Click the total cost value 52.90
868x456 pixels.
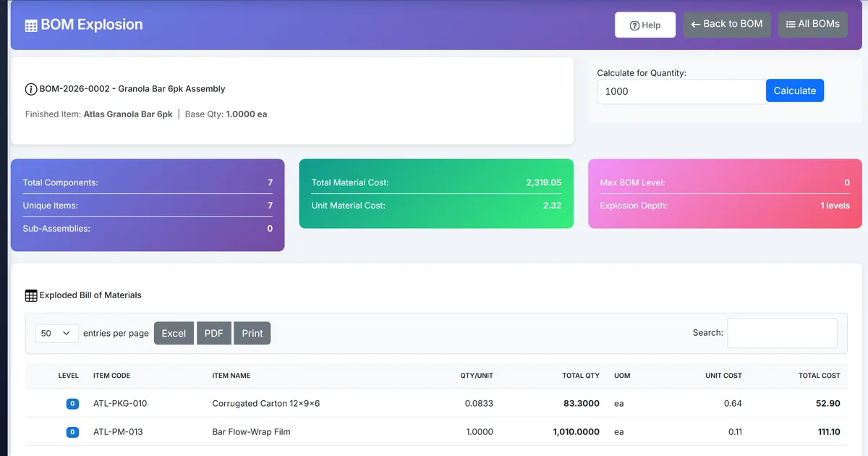(827, 403)
